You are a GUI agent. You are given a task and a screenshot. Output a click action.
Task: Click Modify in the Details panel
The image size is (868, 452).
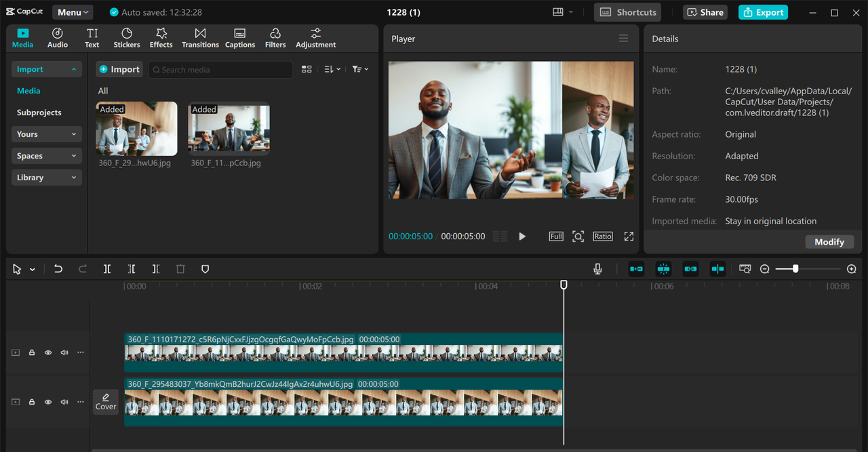(829, 241)
